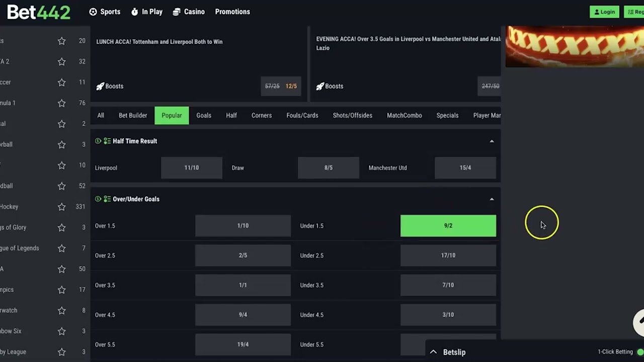This screenshot has width=644, height=362.
Task: Select Over 4.5 goals at 9/4
Action: click(243, 315)
